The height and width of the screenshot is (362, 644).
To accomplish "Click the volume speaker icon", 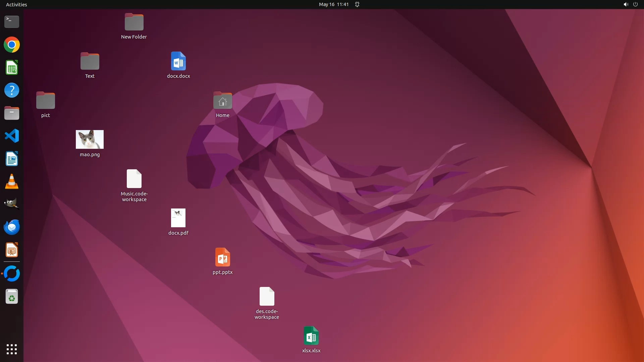I will [x=626, y=4].
